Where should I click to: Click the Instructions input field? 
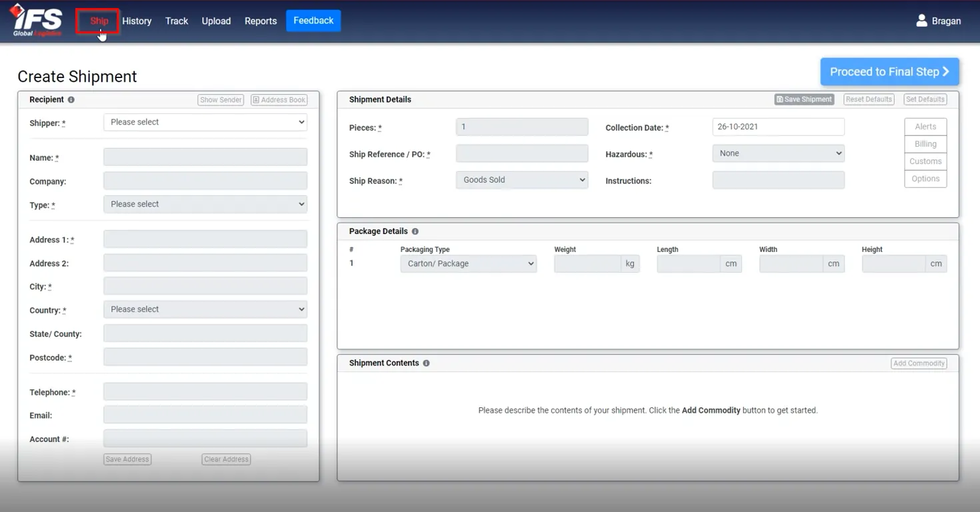click(x=779, y=180)
